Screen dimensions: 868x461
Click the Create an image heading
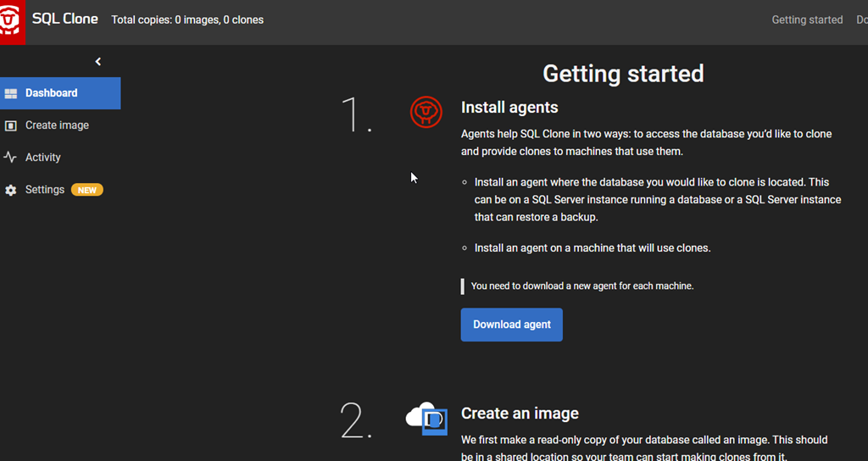click(x=520, y=414)
